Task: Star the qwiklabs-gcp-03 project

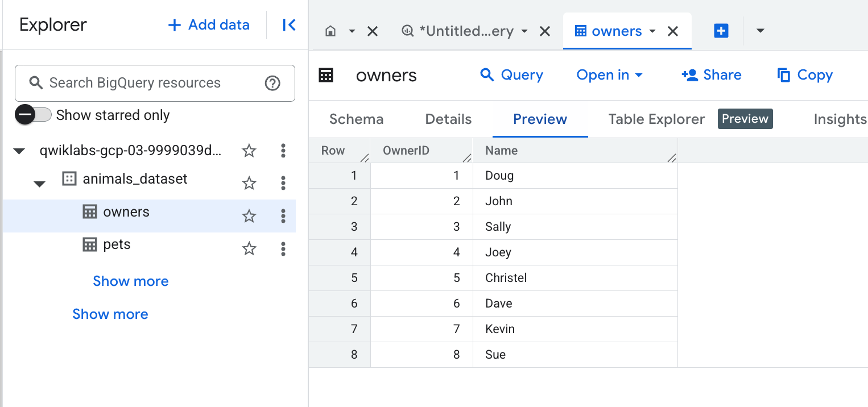Action: pos(249,151)
